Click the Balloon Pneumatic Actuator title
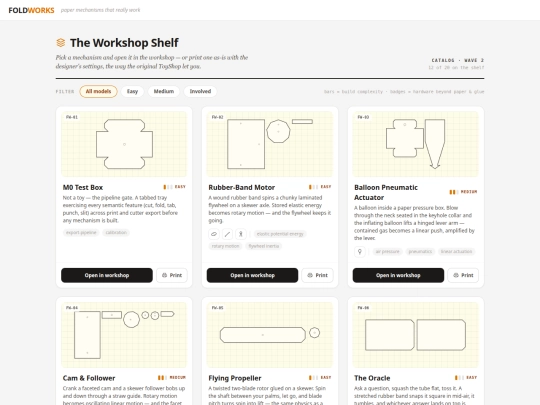This screenshot has height=405, width=540. [x=386, y=193]
